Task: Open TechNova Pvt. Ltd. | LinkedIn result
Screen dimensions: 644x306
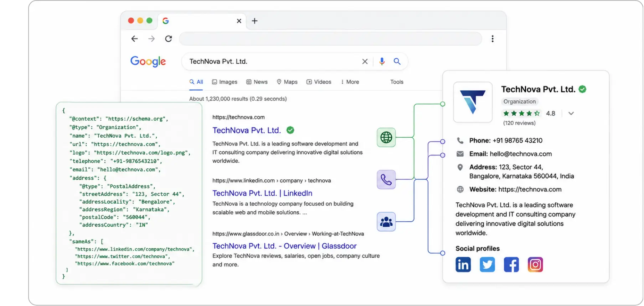Action: 262,193
